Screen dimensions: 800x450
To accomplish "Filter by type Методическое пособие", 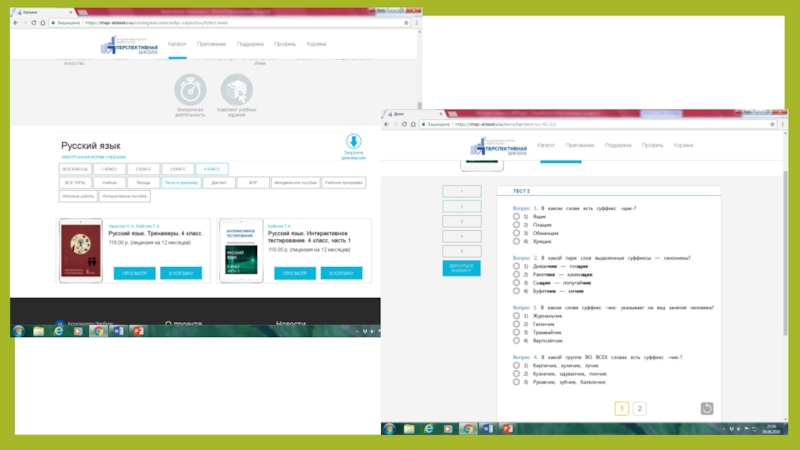I will 295,183.
